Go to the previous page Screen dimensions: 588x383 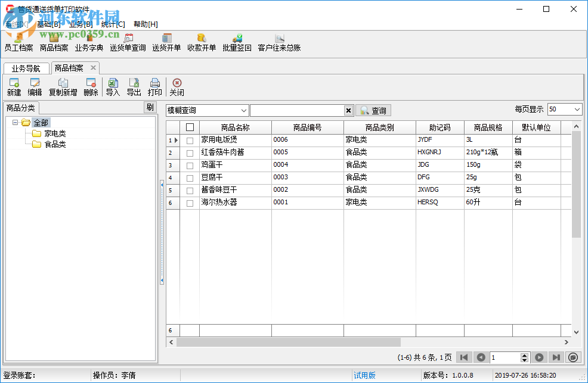click(481, 357)
